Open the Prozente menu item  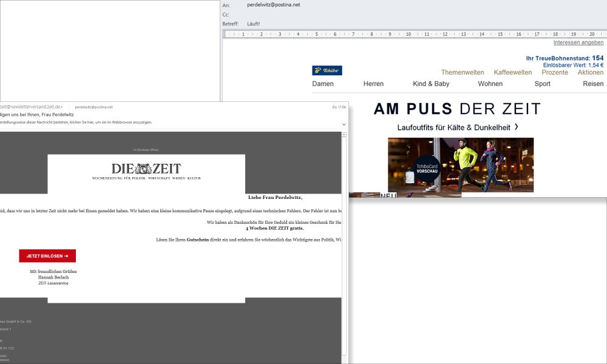[555, 72]
